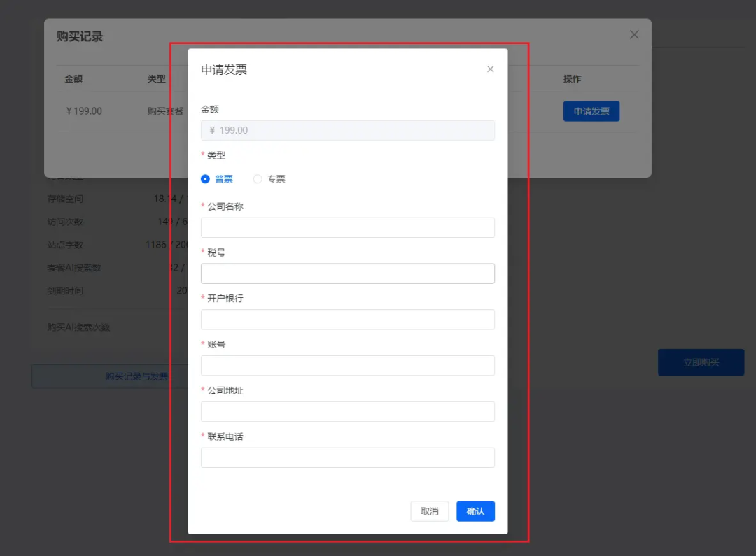Click the 账号 input field
The height and width of the screenshot is (556, 756).
click(347, 365)
